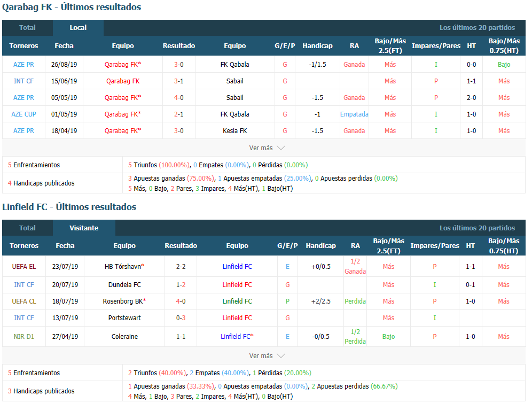Open INT CF tournament link dated 15/06/19
The height and width of the screenshot is (403, 532).
pyautogui.click(x=24, y=81)
